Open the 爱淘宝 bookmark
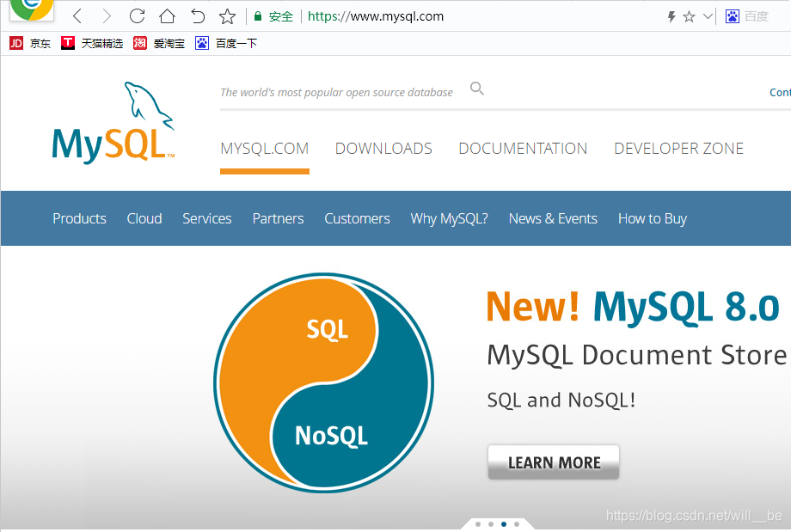This screenshot has width=791, height=532. (159, 43)
